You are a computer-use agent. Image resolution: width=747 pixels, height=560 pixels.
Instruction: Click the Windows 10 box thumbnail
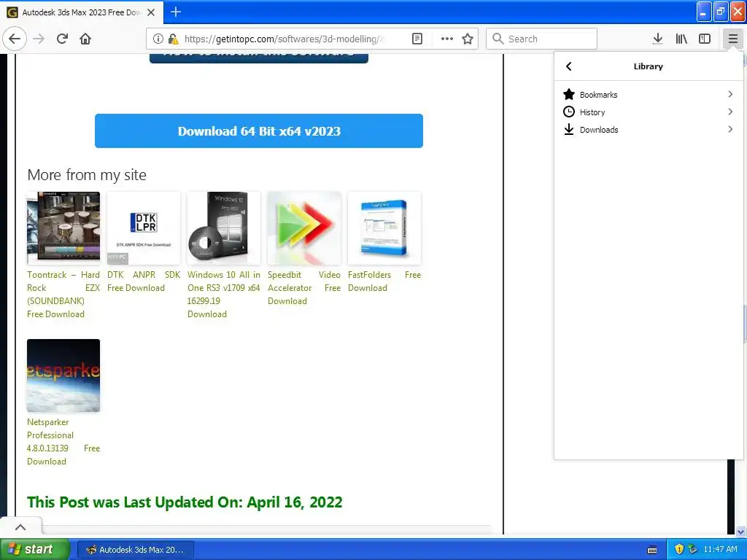point(223,228)
